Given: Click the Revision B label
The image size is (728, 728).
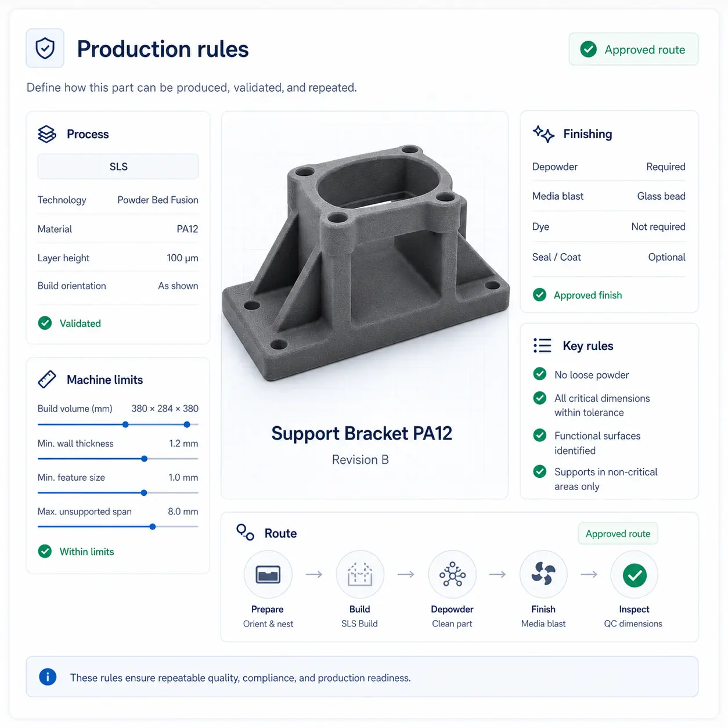Looking at the screenshot, I should tap(361, 460).
